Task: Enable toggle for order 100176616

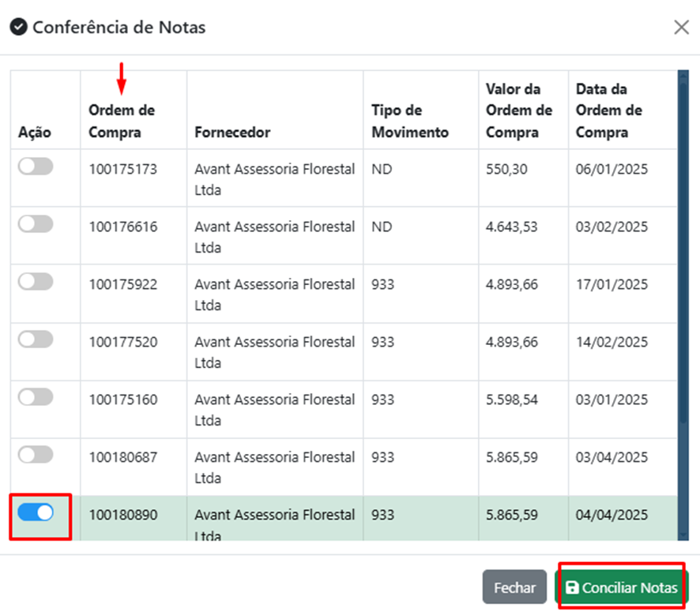Action: pyautogui.click(x=36, y=224)
